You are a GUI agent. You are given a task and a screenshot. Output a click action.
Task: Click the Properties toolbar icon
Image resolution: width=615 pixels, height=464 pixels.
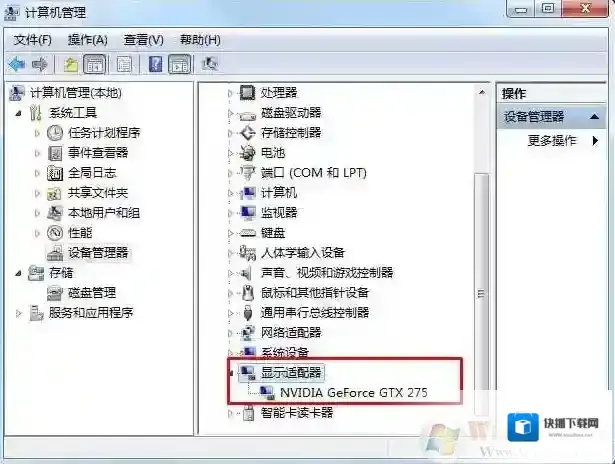[x=124, y=64]
